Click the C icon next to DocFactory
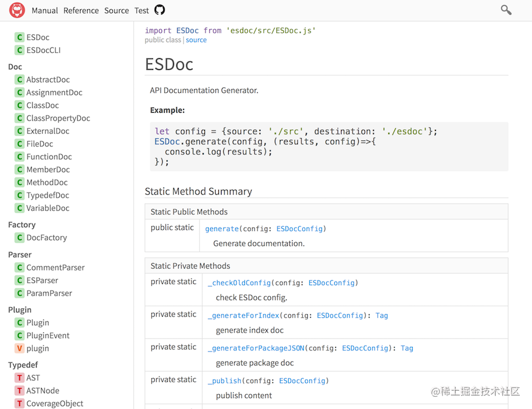 click(19, 238)
